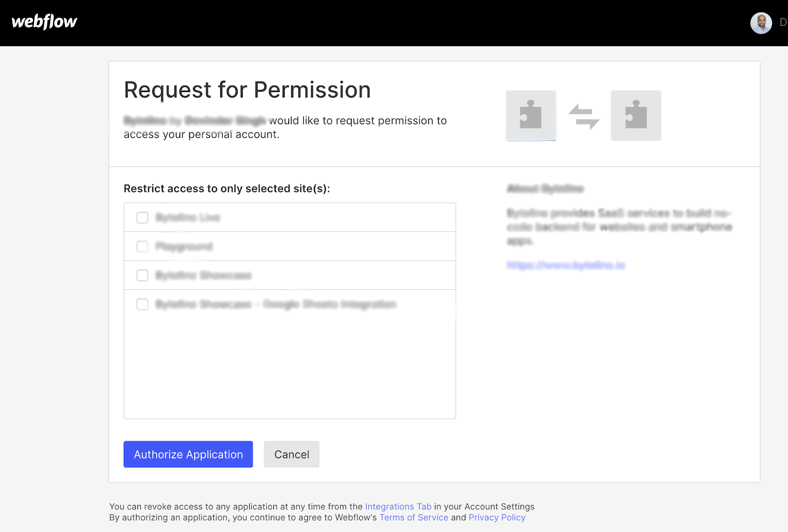
Task: Click the About Bytolino section heading
Action: [x=545, y=189]
